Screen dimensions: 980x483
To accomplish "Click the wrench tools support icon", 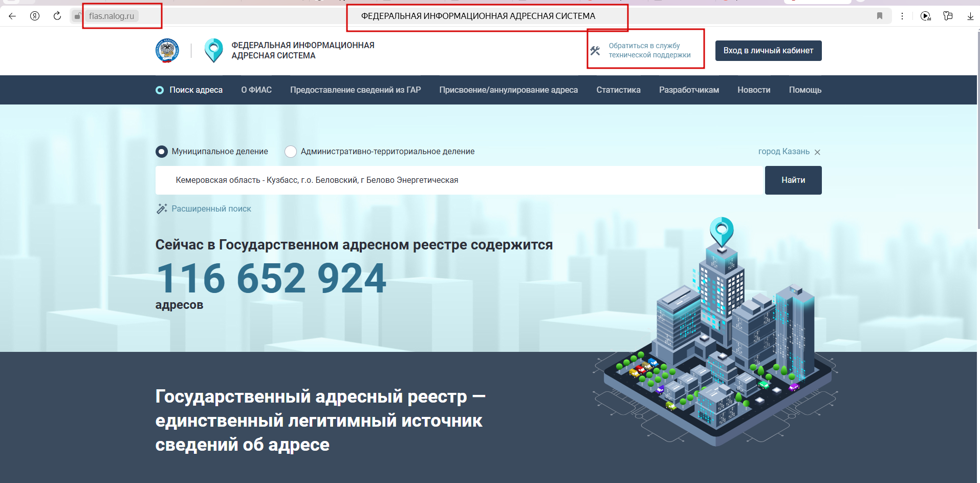I will [x=595, y=51].
